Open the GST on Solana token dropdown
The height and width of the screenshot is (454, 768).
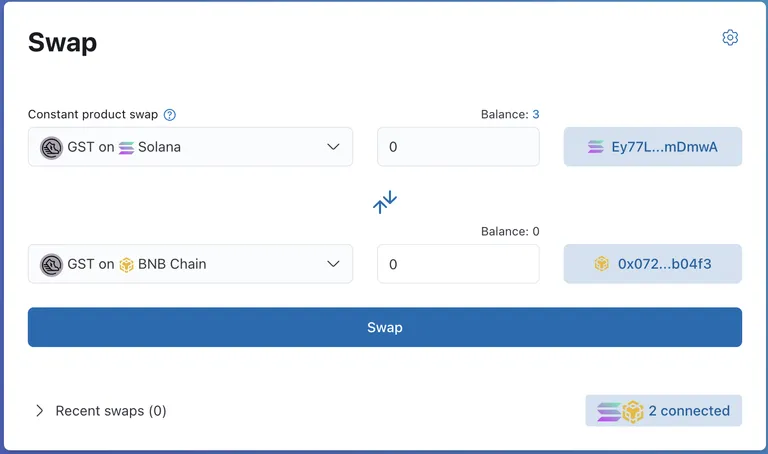pos(191,147)
